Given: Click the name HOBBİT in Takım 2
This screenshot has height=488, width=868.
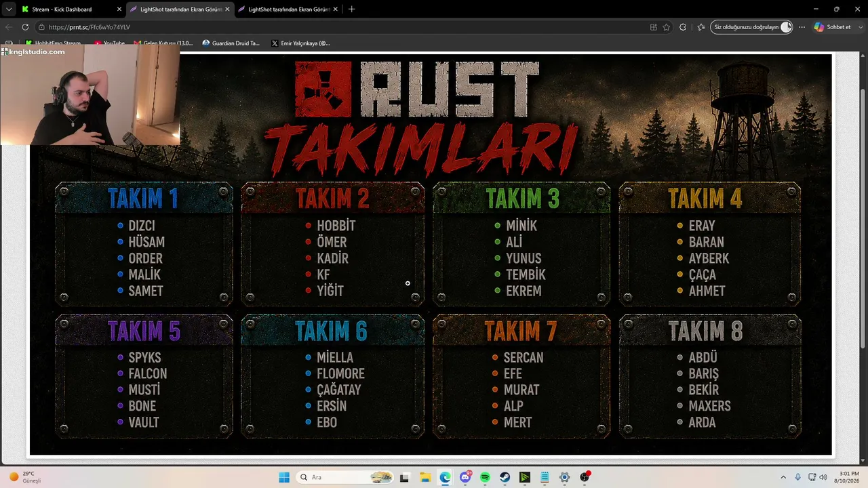Looking at the screenshot, I should [x=336, y=226].
